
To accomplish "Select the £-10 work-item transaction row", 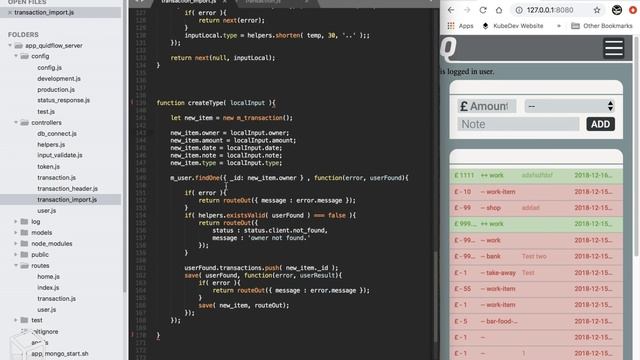I will [x=536, y=192].
